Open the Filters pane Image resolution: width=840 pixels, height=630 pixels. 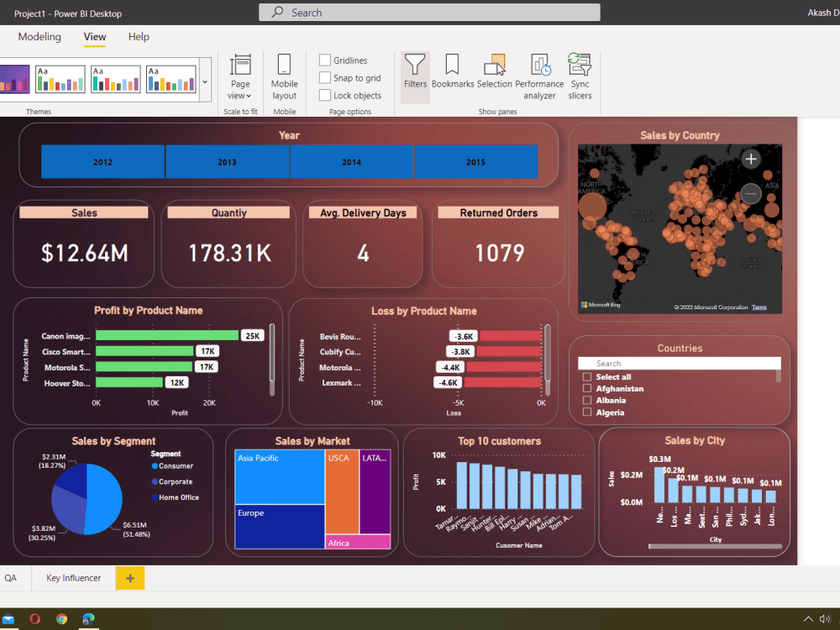click(x=414, y=74)
